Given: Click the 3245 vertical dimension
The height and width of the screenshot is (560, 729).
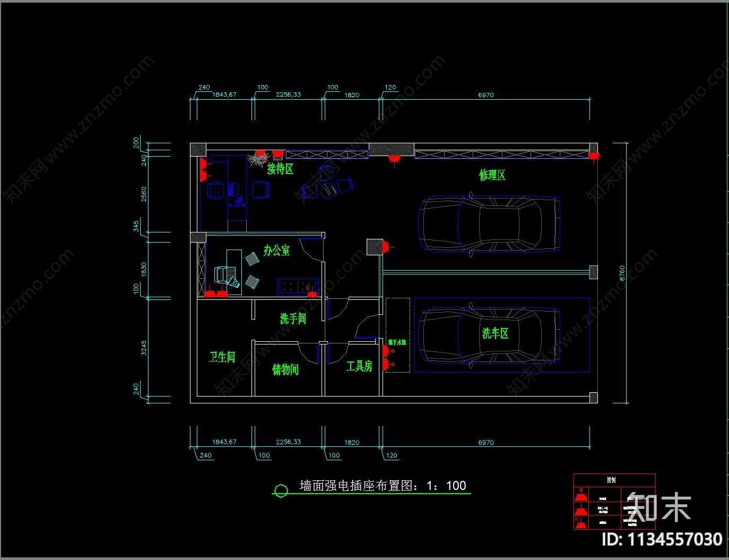Looking at the screenshot, I should click(x=144, y=348).
